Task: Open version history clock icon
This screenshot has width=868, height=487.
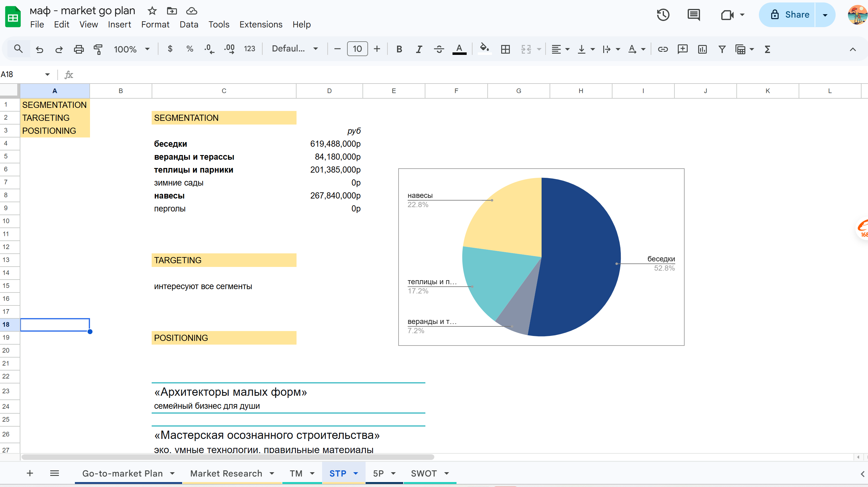Action: point(663,15)
